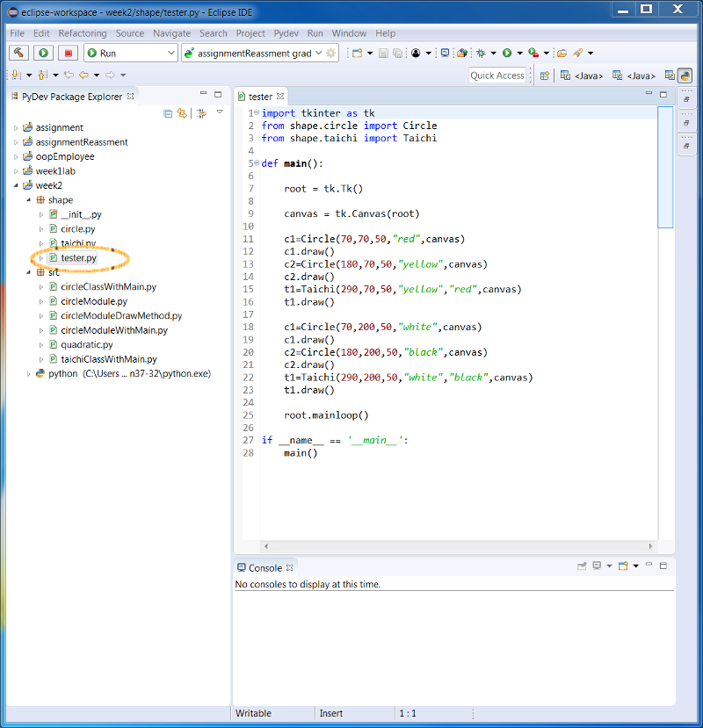Click Open Console icon in Console view
Viewport: 703px width, 728px height.
pos(623,566)
